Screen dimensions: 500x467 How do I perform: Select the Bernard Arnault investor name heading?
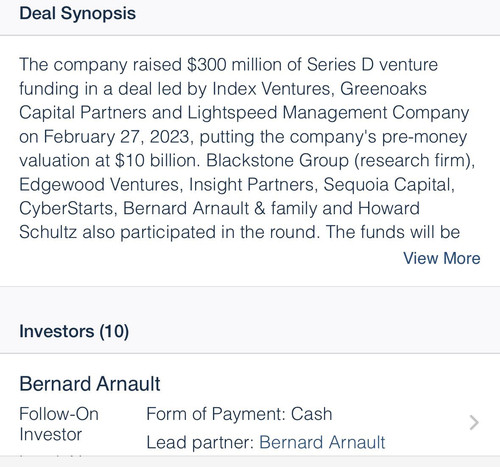90,384
